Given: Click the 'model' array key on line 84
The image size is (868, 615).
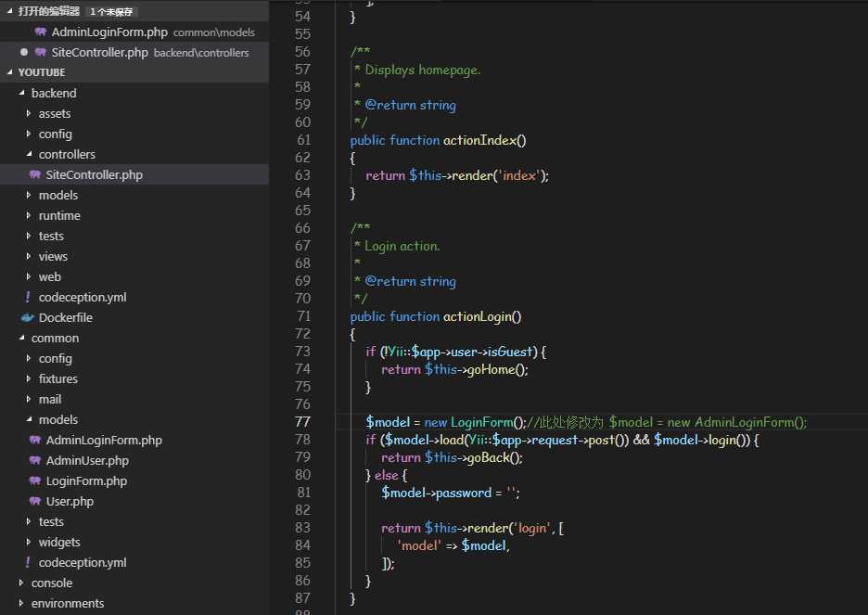Looking at the screenshot, I should pyautogui.click(x=419, y=545).
